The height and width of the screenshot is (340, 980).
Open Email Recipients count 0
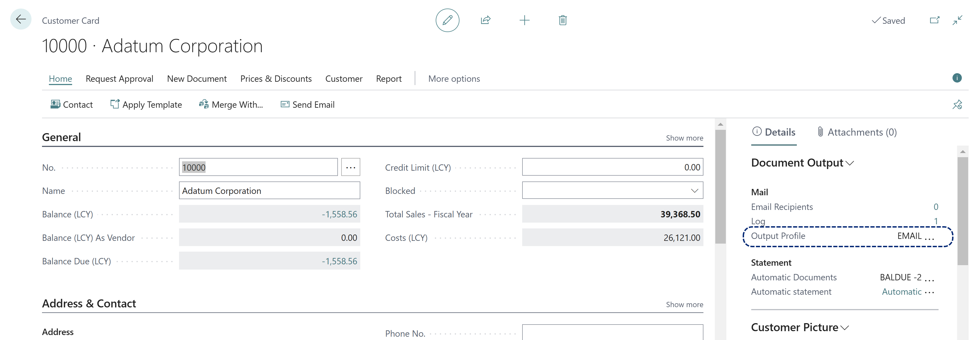point(936,207)
